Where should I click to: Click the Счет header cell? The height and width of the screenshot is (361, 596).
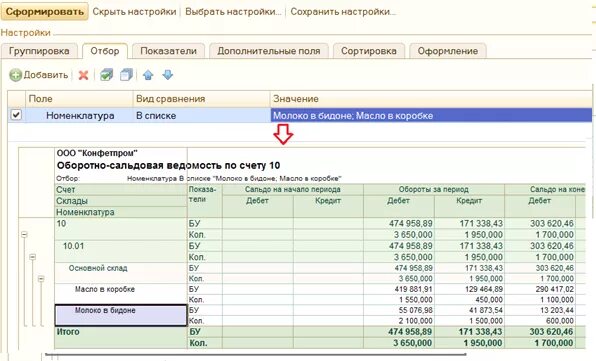(121, 190)
